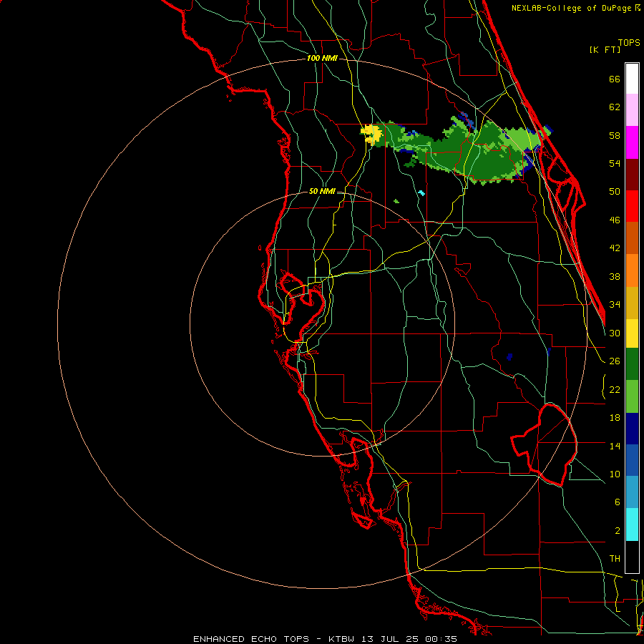Click "ENHANCED ECHO TOPS" product title
The image size is (644, 644).
tap(251, 639)
